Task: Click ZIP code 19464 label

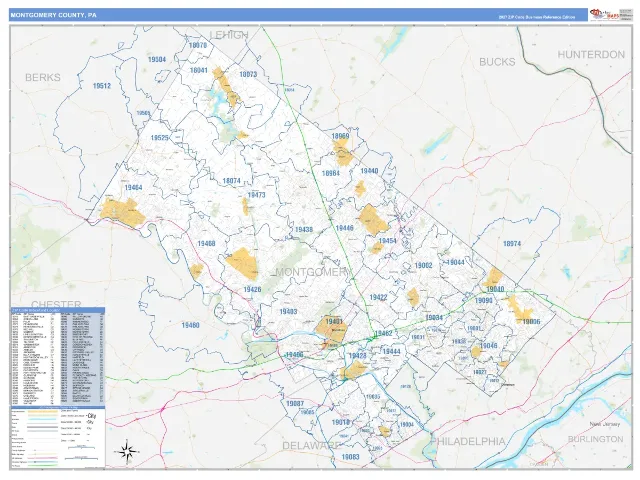Action: (x=133, y=187)
